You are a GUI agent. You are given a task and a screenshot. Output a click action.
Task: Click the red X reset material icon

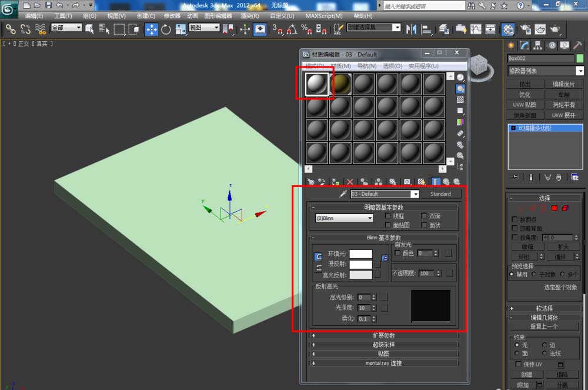[350, 182]
